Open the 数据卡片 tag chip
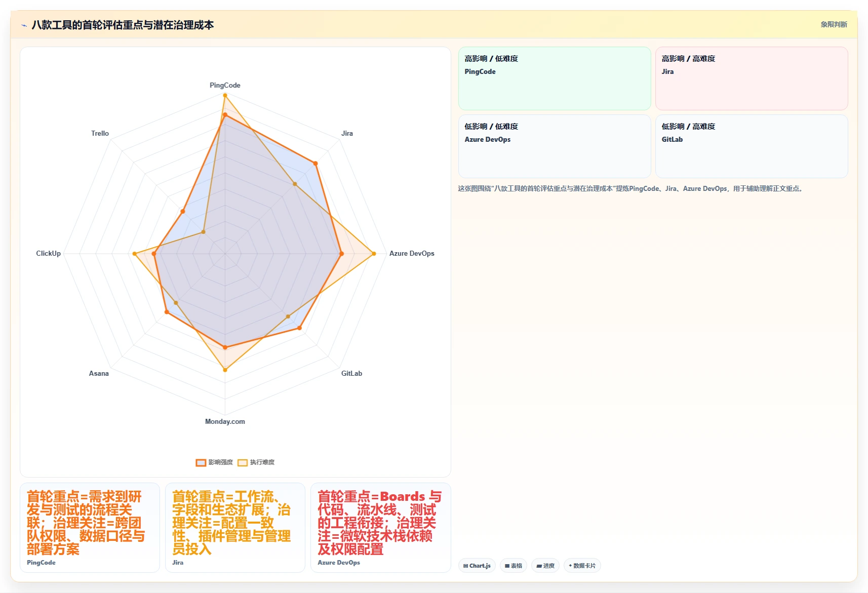 point(582,566)
